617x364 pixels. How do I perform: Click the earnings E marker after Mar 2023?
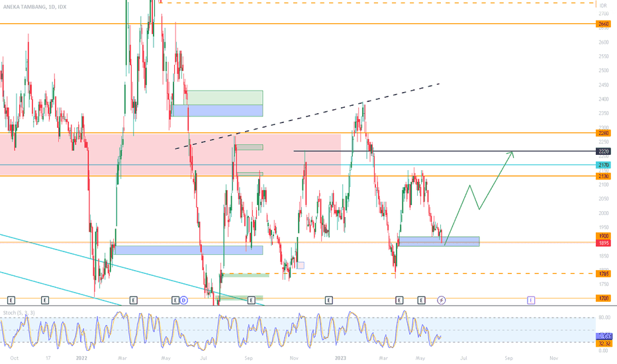(x=399, y=300)
